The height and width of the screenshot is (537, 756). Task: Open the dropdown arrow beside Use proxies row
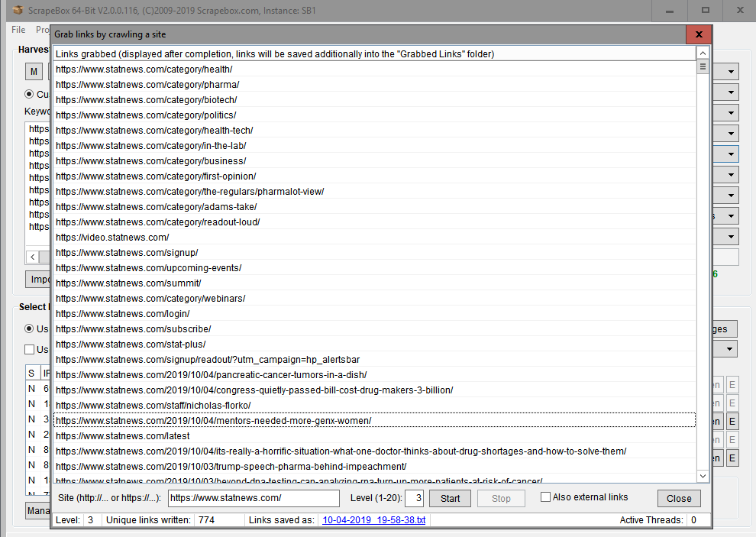(729, 349)
